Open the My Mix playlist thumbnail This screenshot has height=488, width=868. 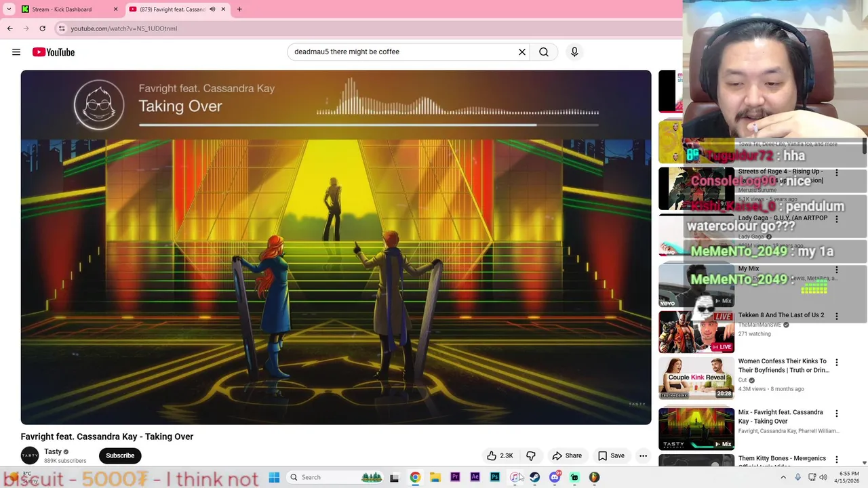click(696, 286)
